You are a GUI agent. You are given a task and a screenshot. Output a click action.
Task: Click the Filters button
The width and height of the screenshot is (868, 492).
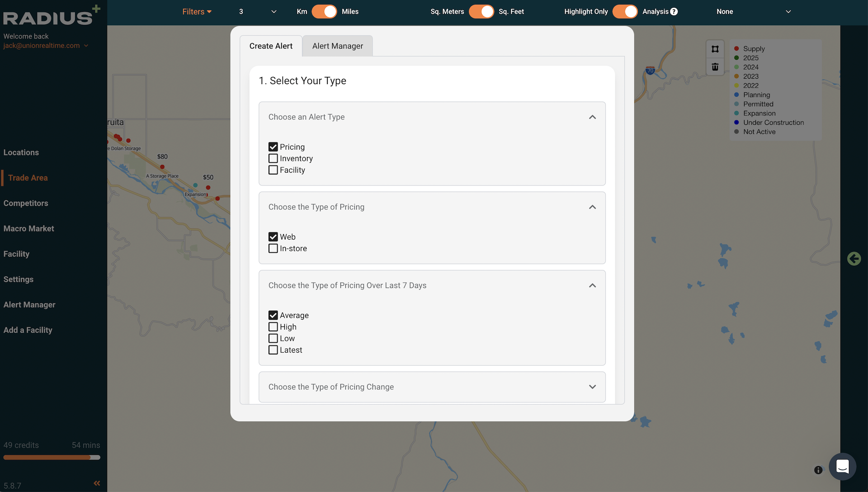pyautogui.click(x=197, y=11)
